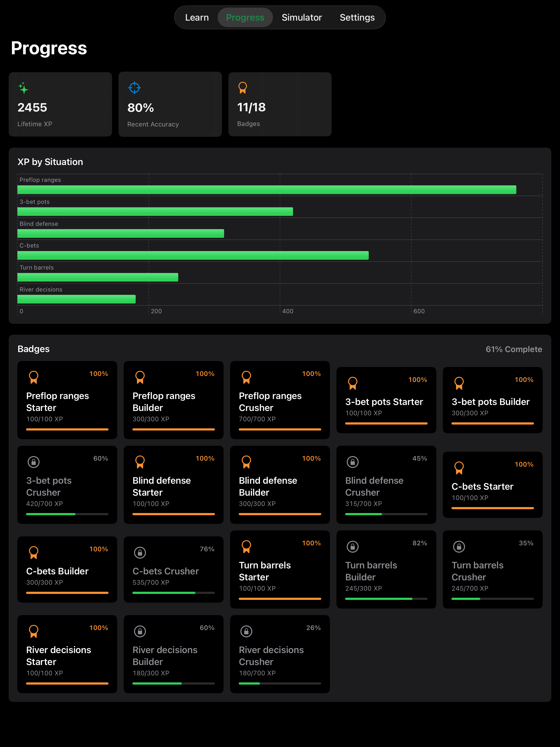Image resolution: width=560 pixels, height=747 pixels.
Task: Click the '80%' Recent Accuracy value
Action: coord(141,108)
